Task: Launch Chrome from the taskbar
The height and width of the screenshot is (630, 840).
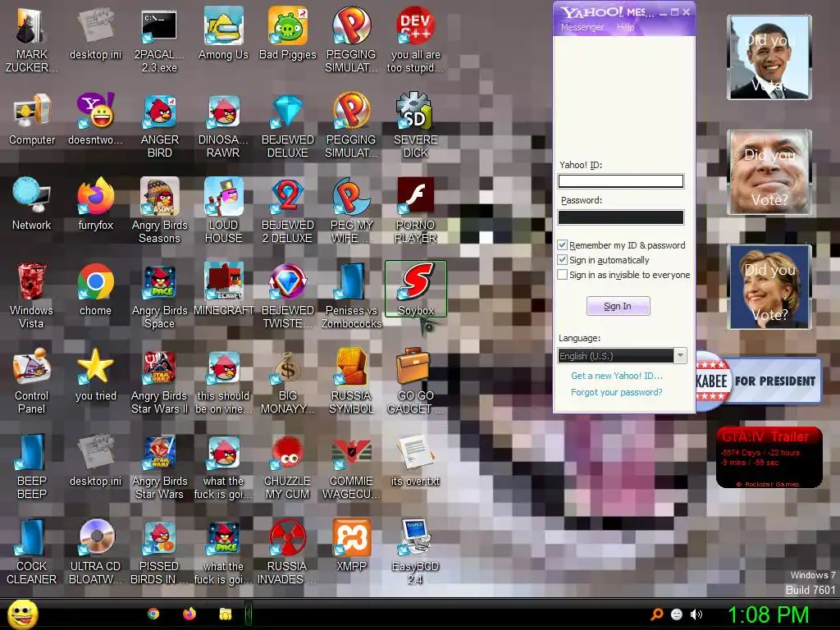Action: coord(153,614)
